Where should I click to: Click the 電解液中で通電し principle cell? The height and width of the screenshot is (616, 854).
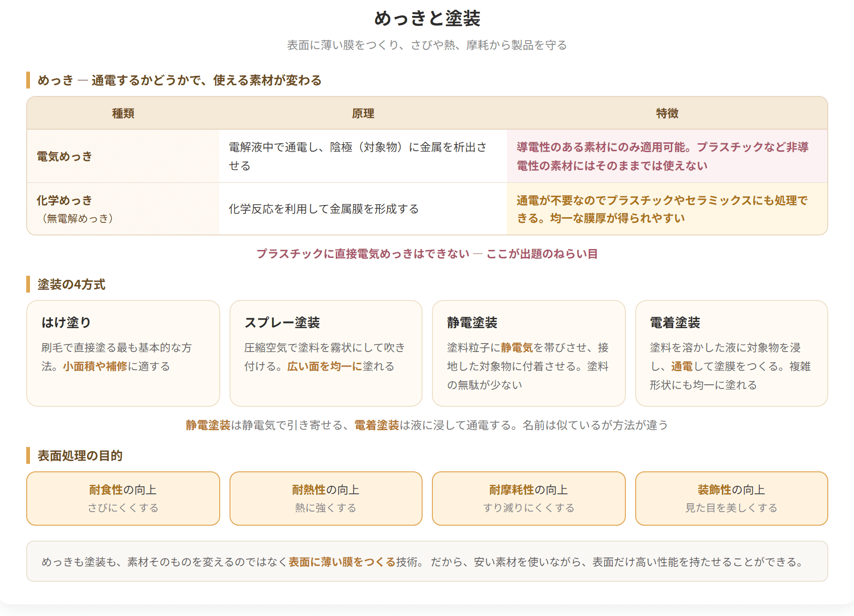tap(363, 156)
